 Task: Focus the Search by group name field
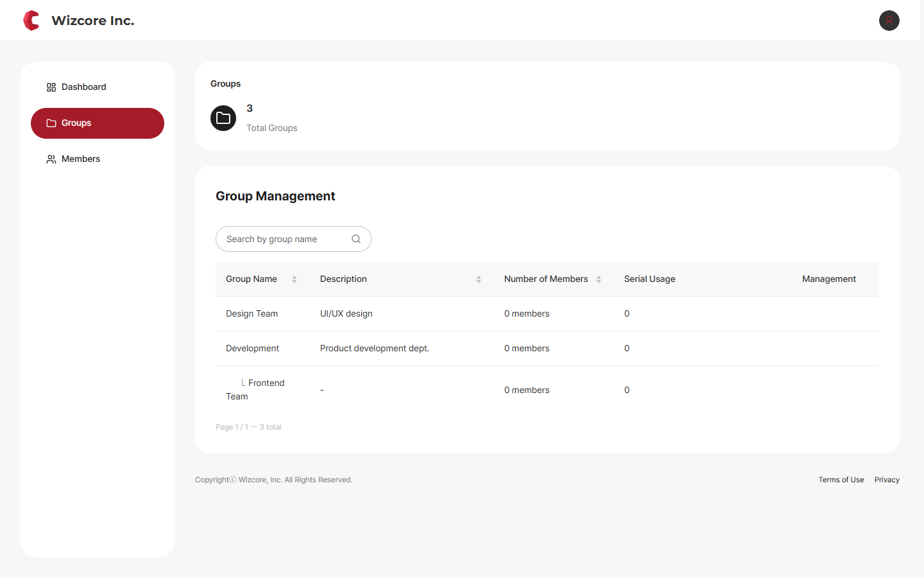point(293,239)
